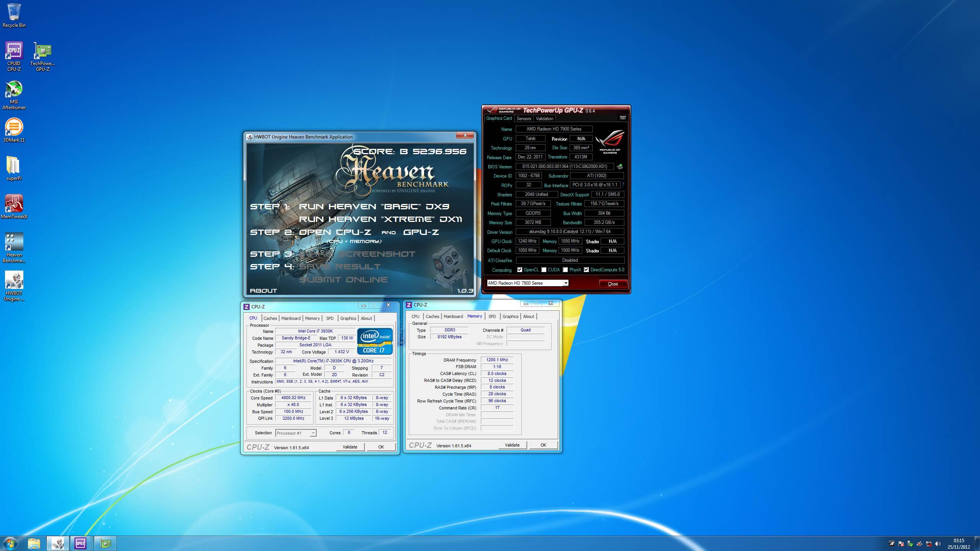Screen dimensions: 980x551
Task: Click the Core Voltage value 1.432 V
Action: click(x=341, y=352)
